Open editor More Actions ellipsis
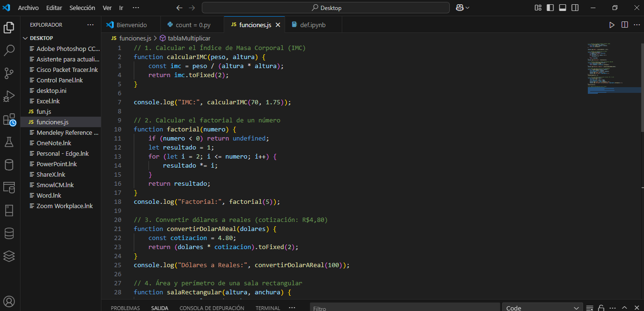Screen dimensions: 644x311 636,25
